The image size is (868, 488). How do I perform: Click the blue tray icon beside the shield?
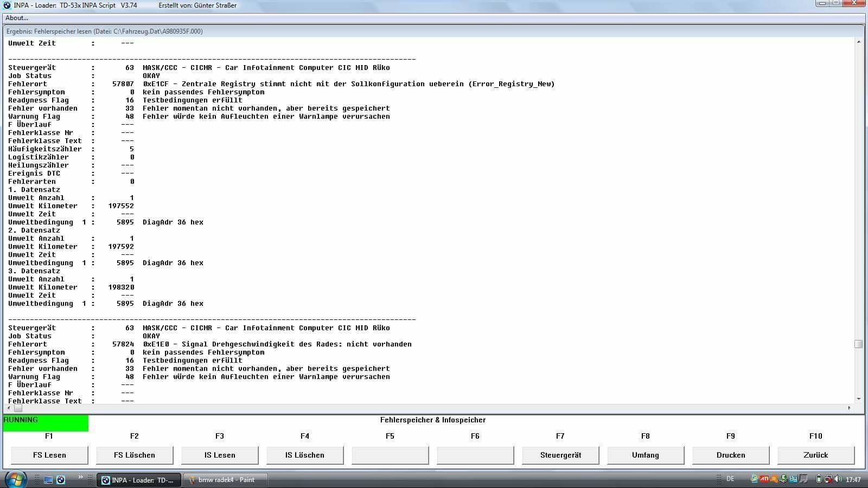(x=794, y=479)
